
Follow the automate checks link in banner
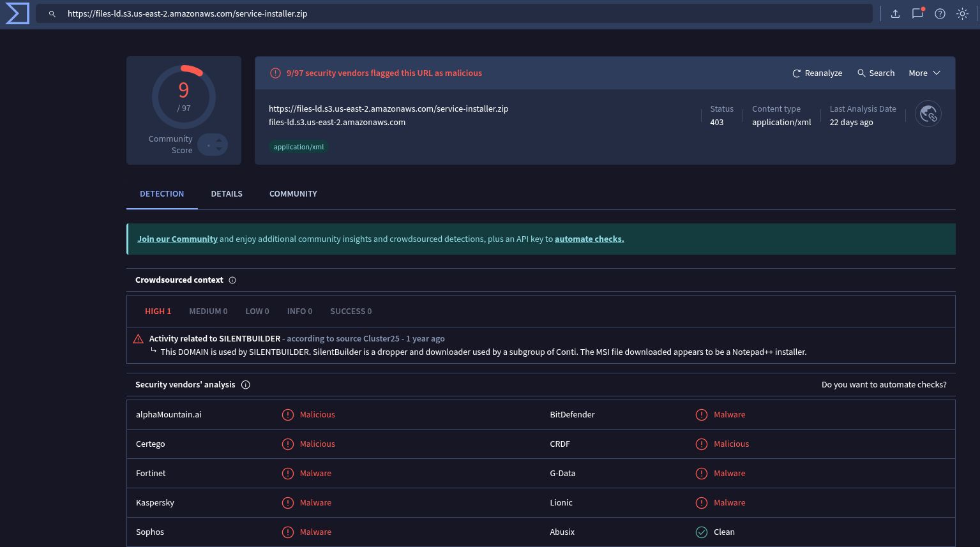(x=589, y=239)
